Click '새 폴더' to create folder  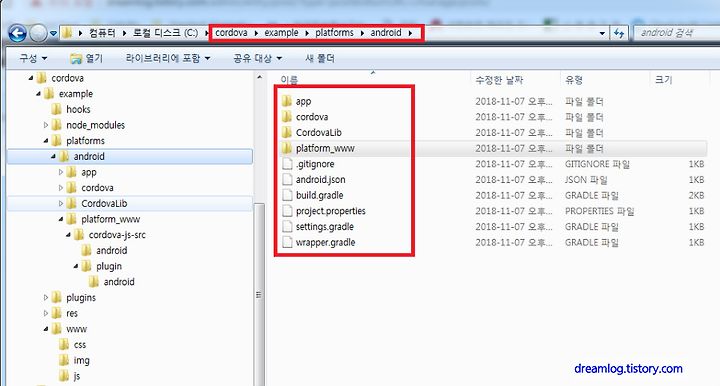coord(320,58)
